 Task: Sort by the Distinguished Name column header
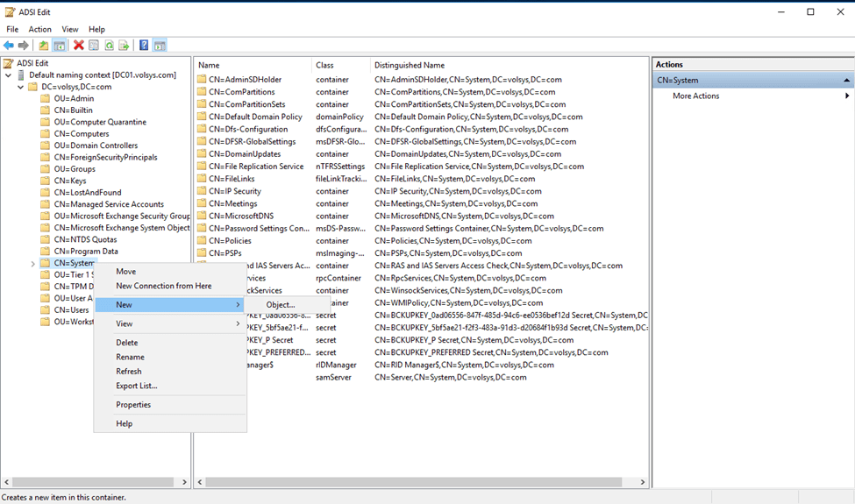click(x=410, y=65)
